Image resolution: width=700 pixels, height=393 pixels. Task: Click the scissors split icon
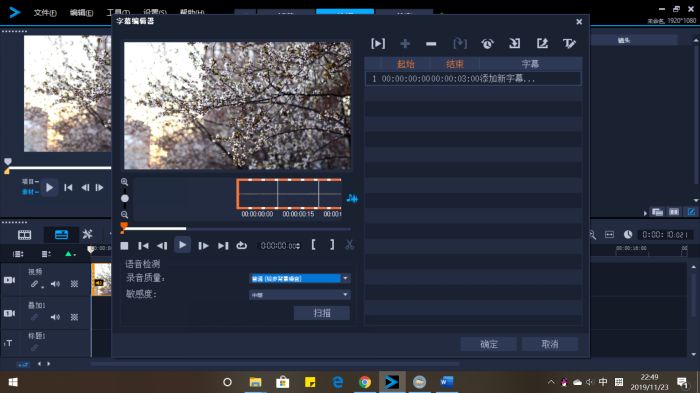click(x=349, y=245)
